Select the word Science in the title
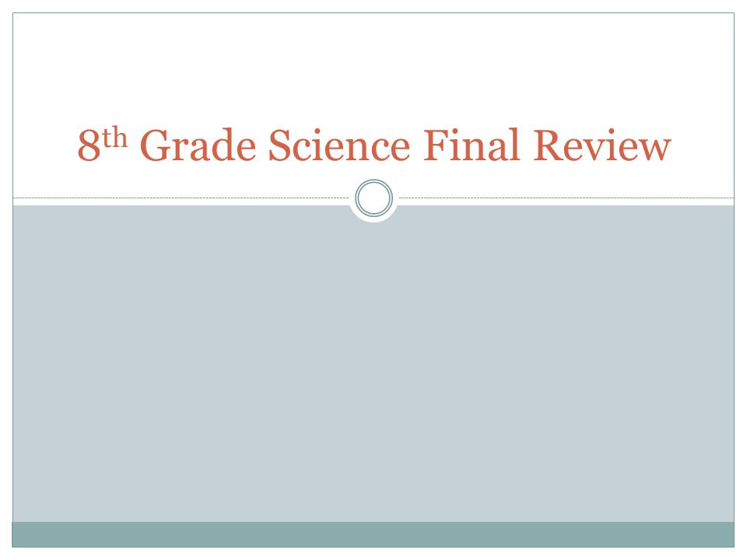Viewport: 747px width, 560px height. point(338,145)
